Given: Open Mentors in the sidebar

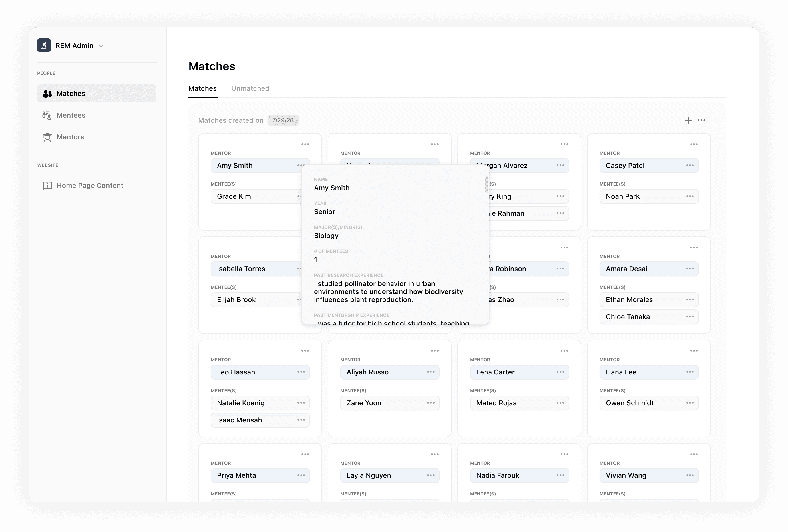Looking at the screenshot, I should [x=70, y=137].
